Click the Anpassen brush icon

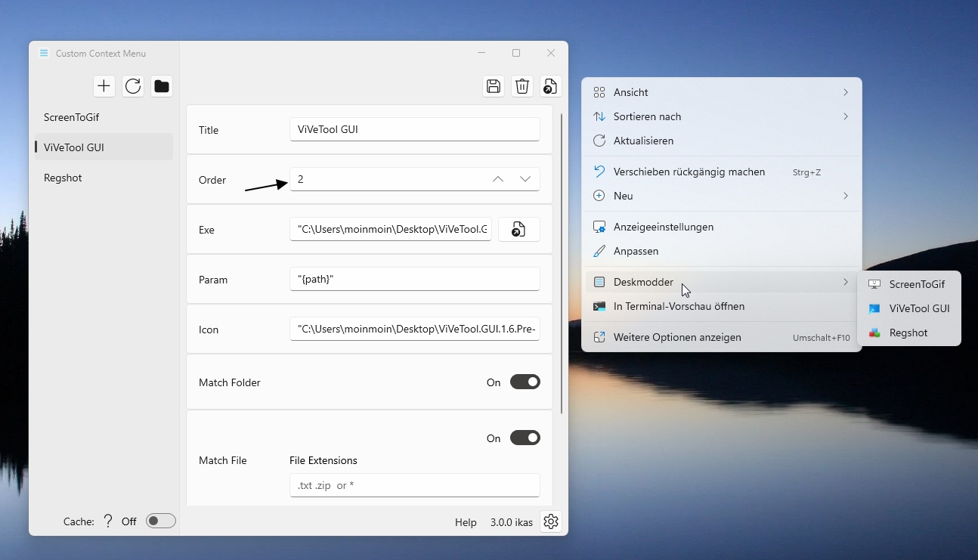(599, 251)
